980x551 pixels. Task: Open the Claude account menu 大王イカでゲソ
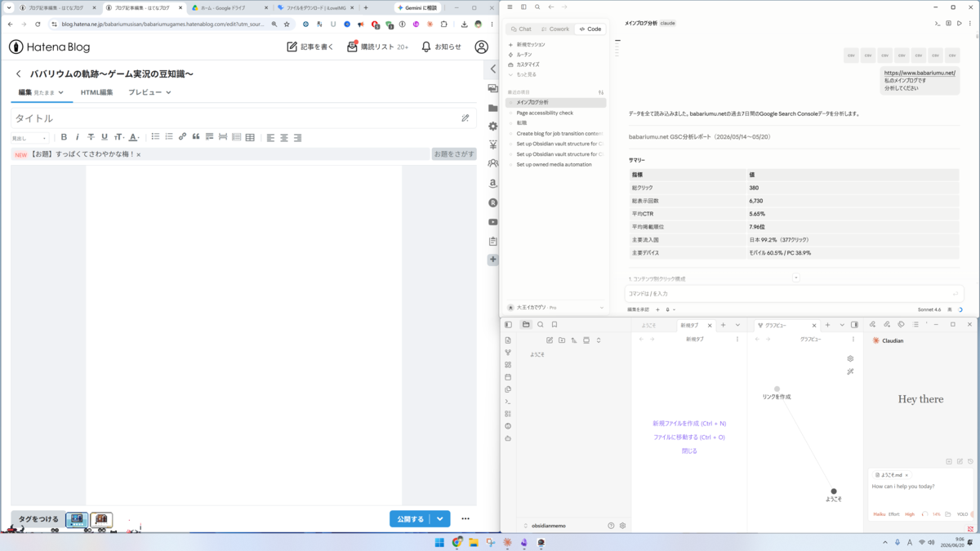pos(555,308)
